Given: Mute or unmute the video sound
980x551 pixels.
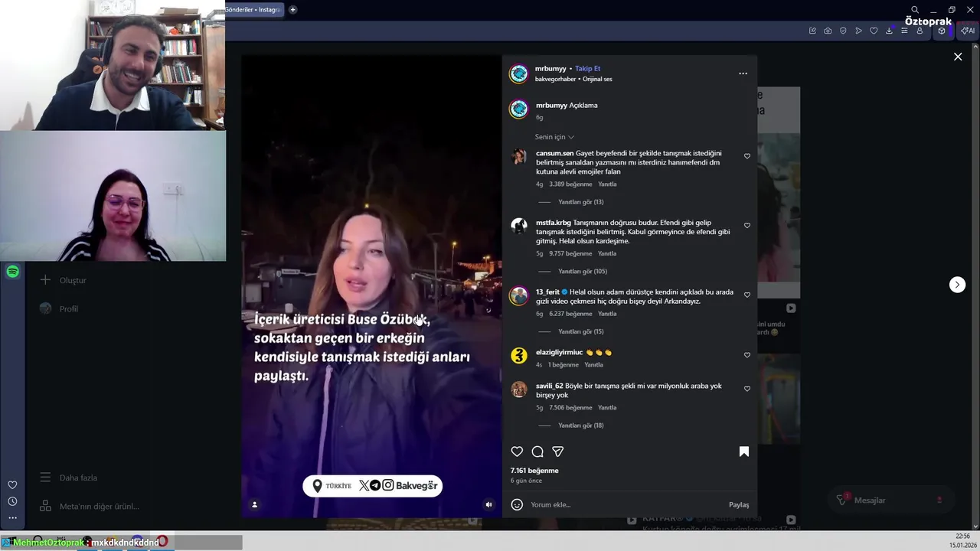Looking at the screenshot, I should pyautogui.click(x=488, y=504).
